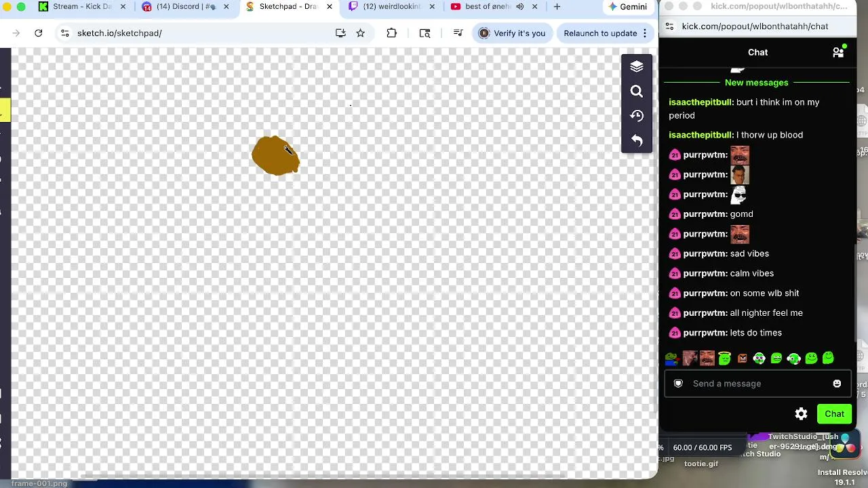
Task: Select the tootie.gif desktop file
Action: [x=701, y=464]
